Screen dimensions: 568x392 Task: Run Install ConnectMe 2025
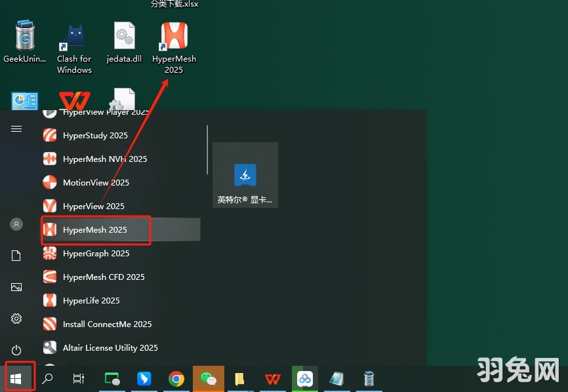pos(107,324)
